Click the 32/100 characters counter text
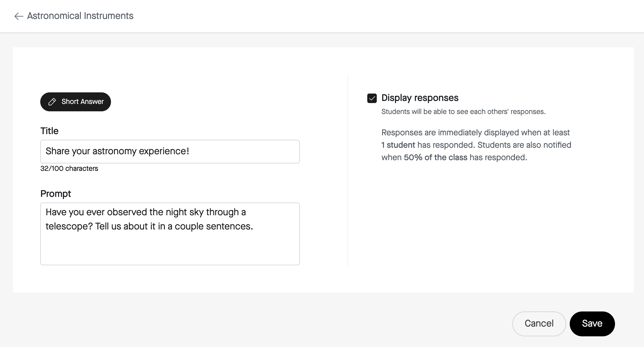644x347 pixels. tap(69, 168)
